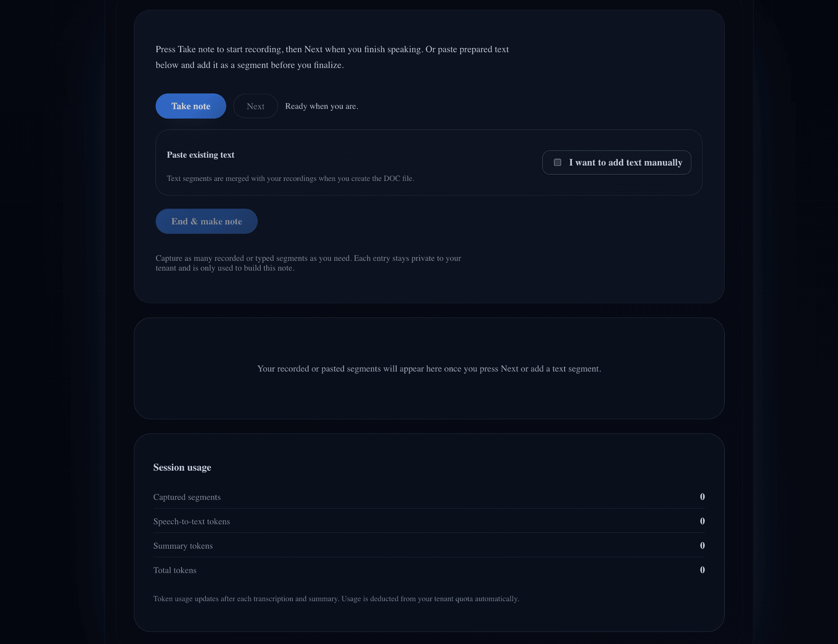Click the instructions paragraph about Take note
This screenshot has height=644, width=838.
pyautogui.click(x=332, y=57)
